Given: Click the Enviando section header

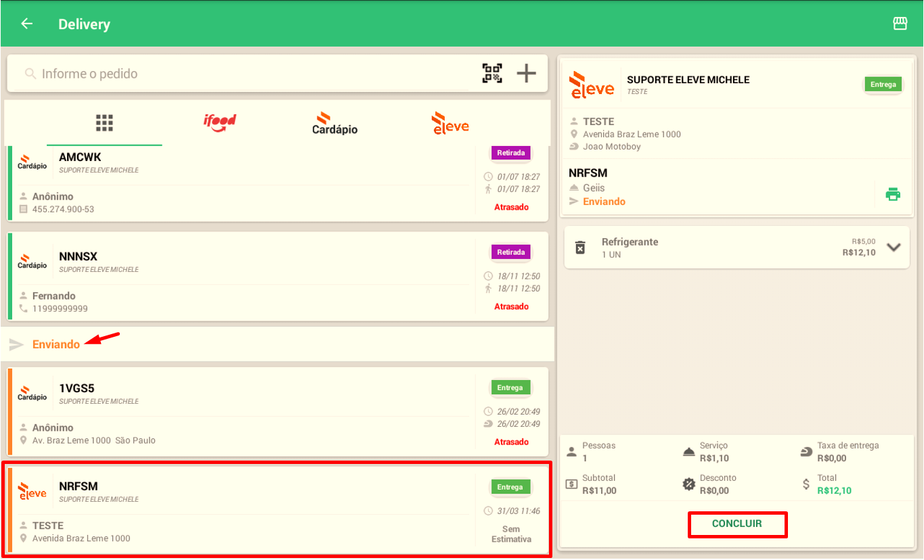Looking at the screenshot, I should coord(278,344).
